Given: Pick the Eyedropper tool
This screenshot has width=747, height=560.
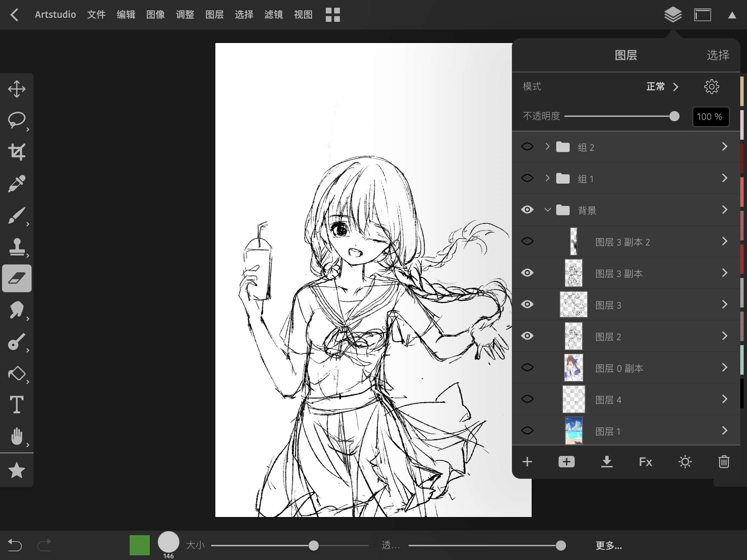Looking at the screenshot, I should (x=16, y=183).
